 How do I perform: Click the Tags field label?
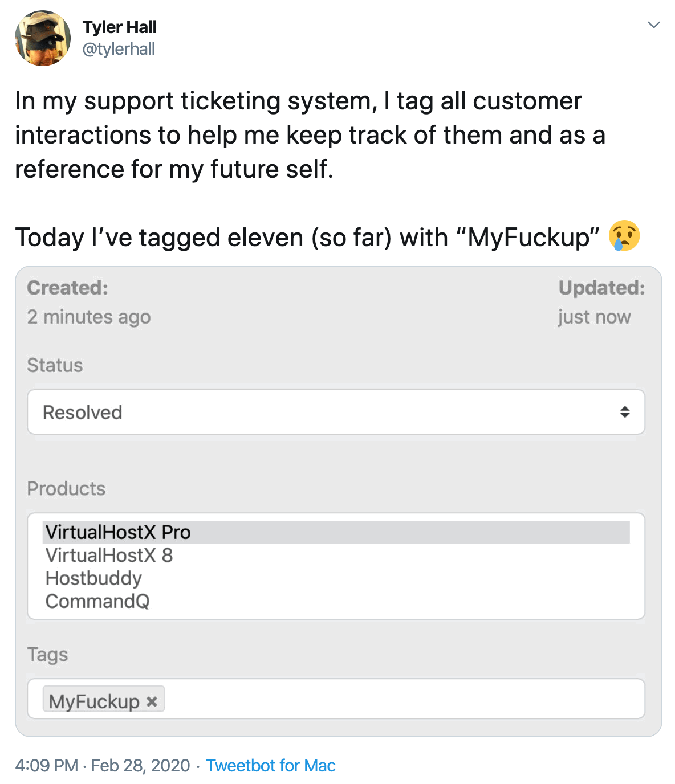(x=47, y=655)
